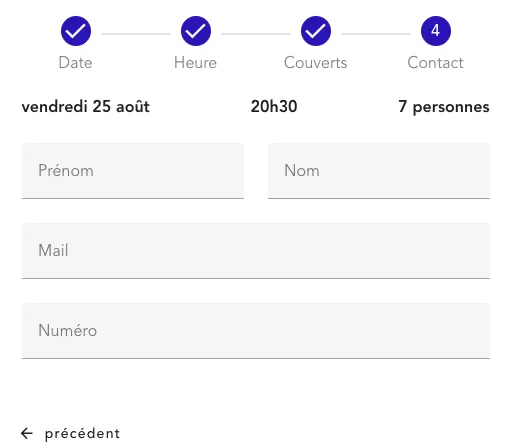Viewport: 512px width, 446px height.
Task: Click the 20h30 time summary
Action: pos(274,107)
